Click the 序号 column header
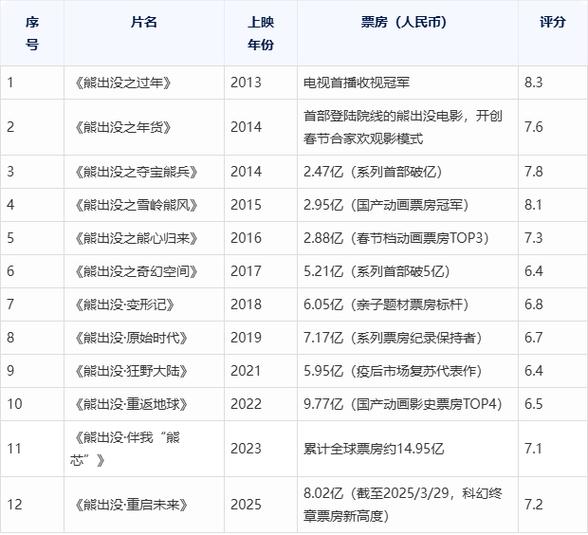This screenshot has height=535, width=588. pyautogui.click(x=32, y=33)
